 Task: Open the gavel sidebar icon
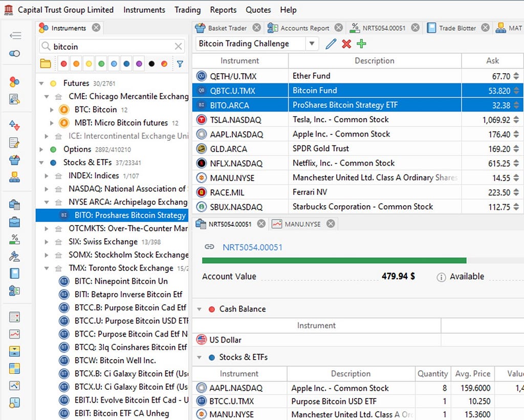pos(14,256)
